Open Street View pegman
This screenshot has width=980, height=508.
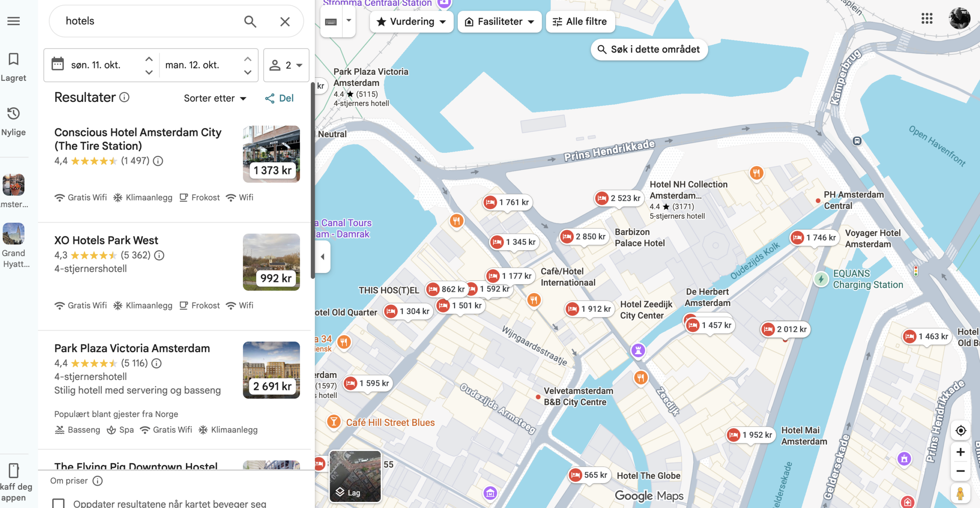[x=960, y=493]
